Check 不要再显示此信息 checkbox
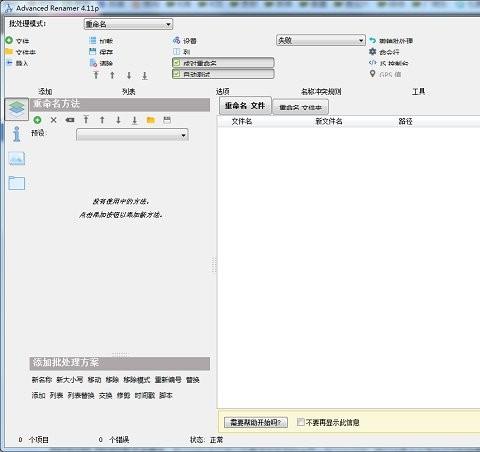This screenshot has height=452, width=480. [x=300, y=422]
